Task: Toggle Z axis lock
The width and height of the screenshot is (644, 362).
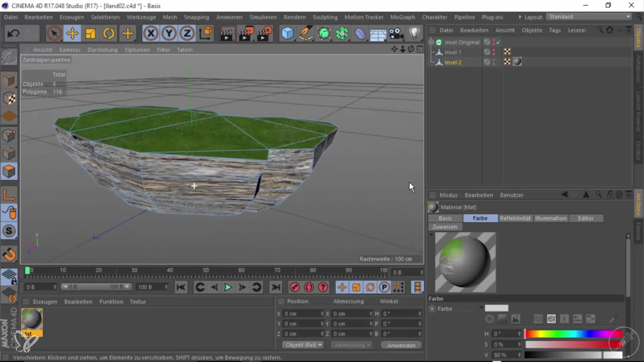Action: point(187,34)
